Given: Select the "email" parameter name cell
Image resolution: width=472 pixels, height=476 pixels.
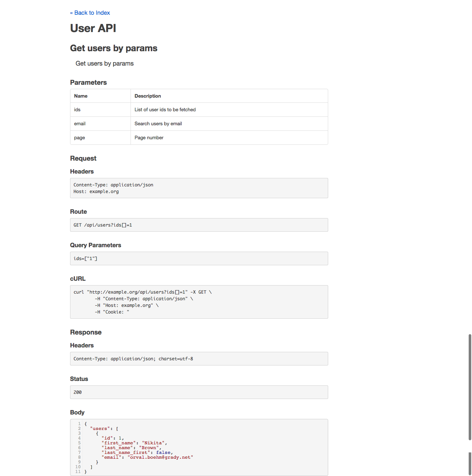Looking at the screenshot, I should point(100,124).
